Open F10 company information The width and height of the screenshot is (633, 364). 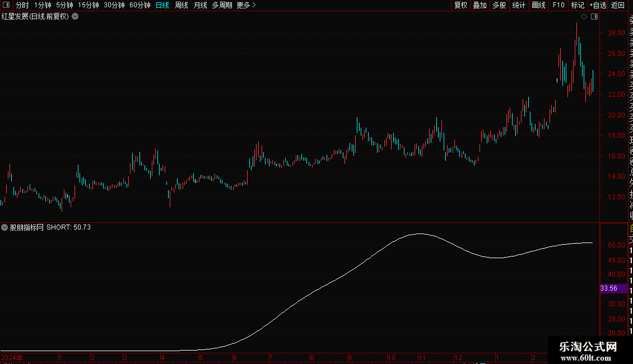558,5
